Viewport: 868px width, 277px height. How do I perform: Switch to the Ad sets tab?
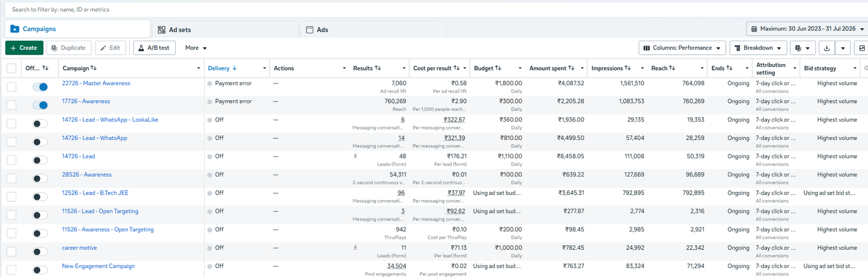click(x=225, y=30)
